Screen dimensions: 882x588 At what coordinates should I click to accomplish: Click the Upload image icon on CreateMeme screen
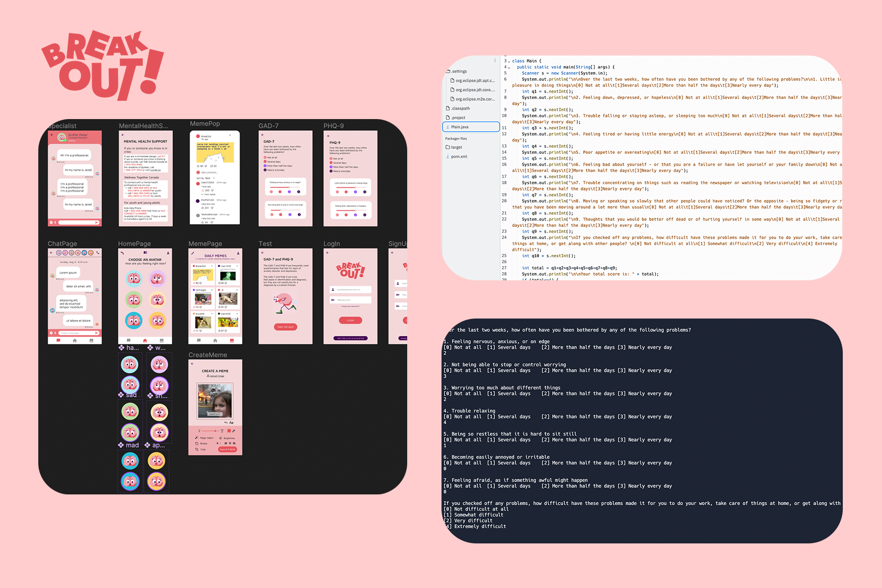[208, 376]
